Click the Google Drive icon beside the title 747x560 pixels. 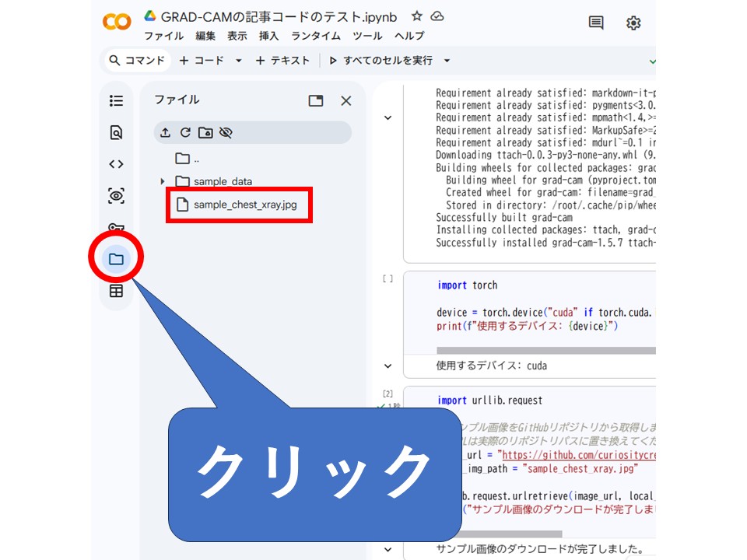click(150, 16)
